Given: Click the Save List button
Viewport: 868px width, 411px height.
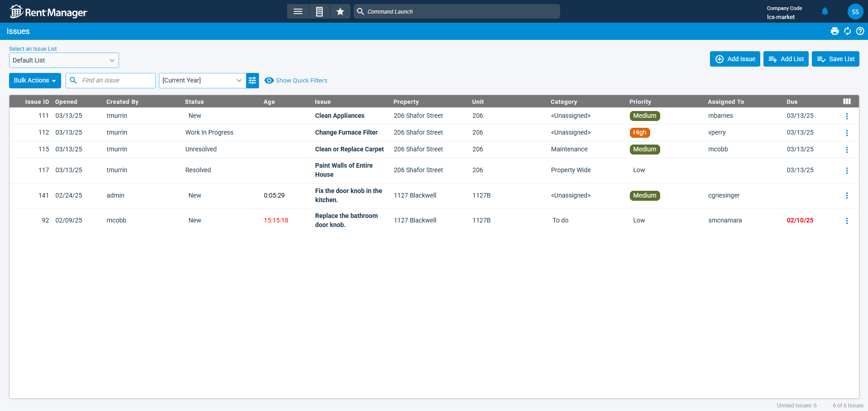Looking at the screenshot, I should pyautogui.click(x=835, y=59).
